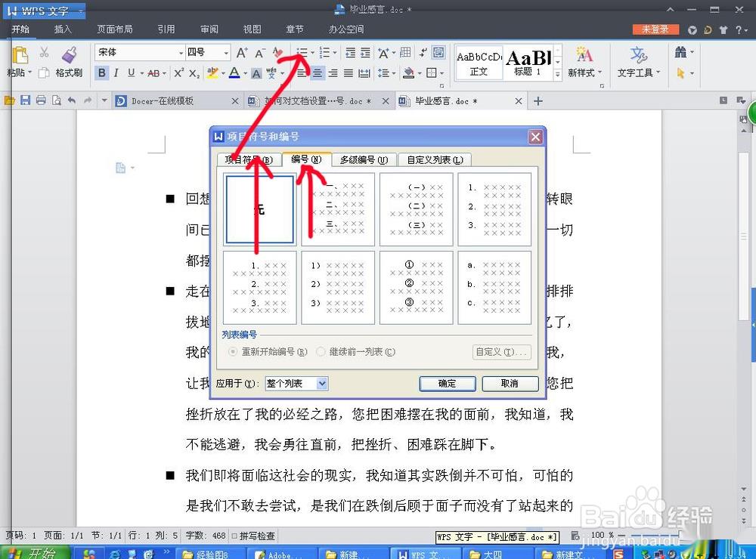The image size is (756, 559).
Task: Apply strikethrough with the AB icon
Action: coord(153,73)
